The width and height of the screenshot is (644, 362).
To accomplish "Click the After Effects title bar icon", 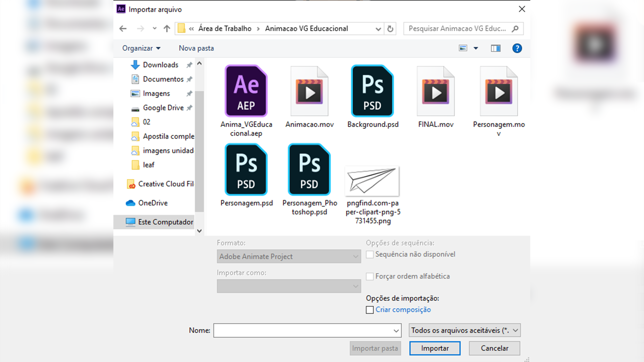I will pos(121,9).
